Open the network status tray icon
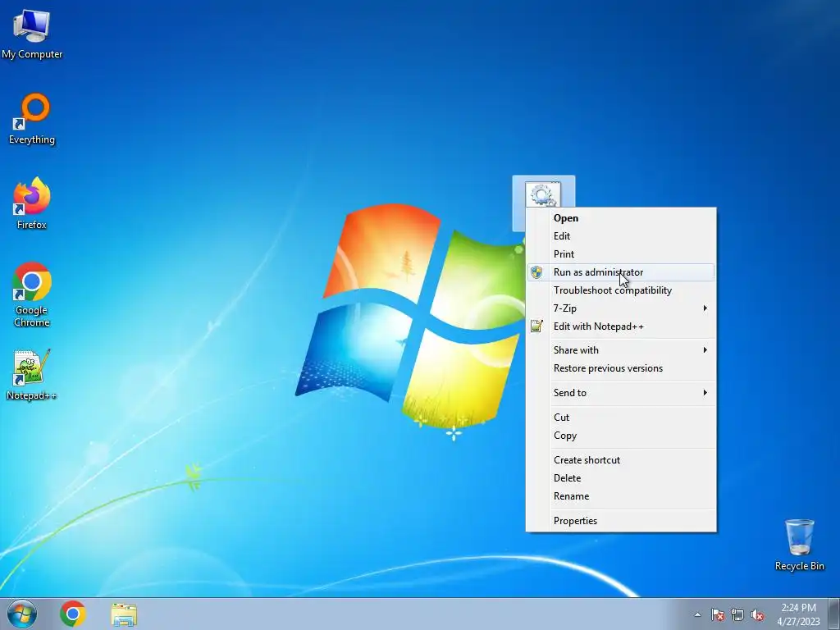Viewport: 840px width, 630px height. pos(737,614)
